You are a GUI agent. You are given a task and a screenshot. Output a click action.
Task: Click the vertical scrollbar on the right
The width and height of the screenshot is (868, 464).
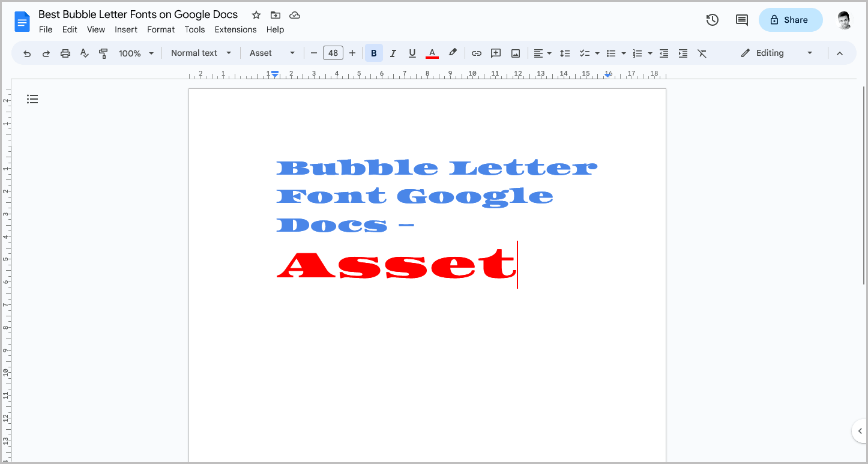(864, 186)
